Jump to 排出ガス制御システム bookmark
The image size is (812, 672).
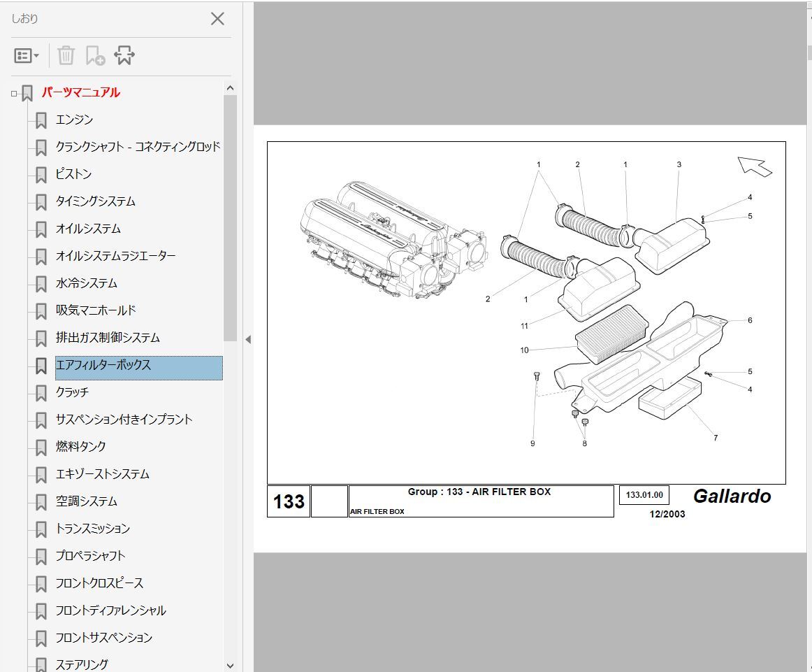108,338
